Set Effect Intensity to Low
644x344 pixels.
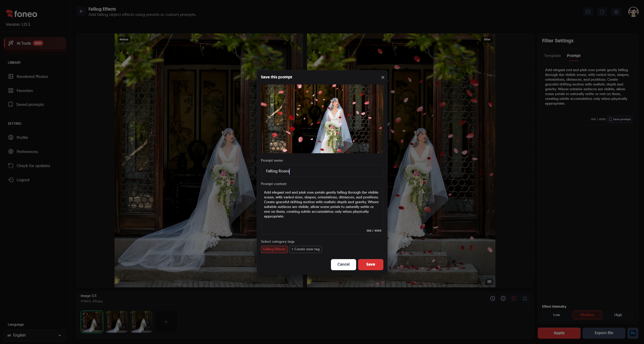(x=556, y=315)
